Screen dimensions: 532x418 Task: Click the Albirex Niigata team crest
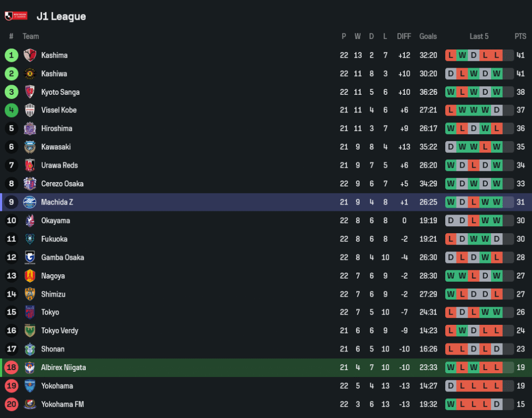tap(30, 367)
